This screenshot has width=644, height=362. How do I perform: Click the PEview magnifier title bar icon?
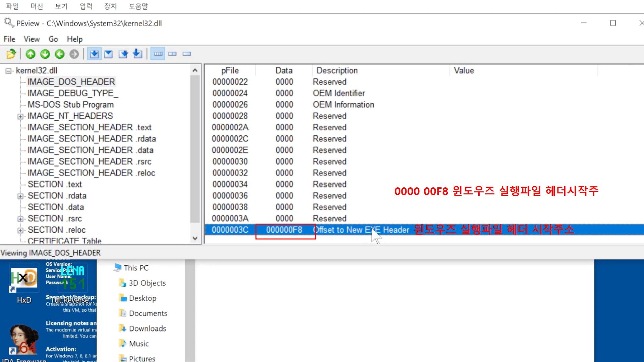coord(9,23)
